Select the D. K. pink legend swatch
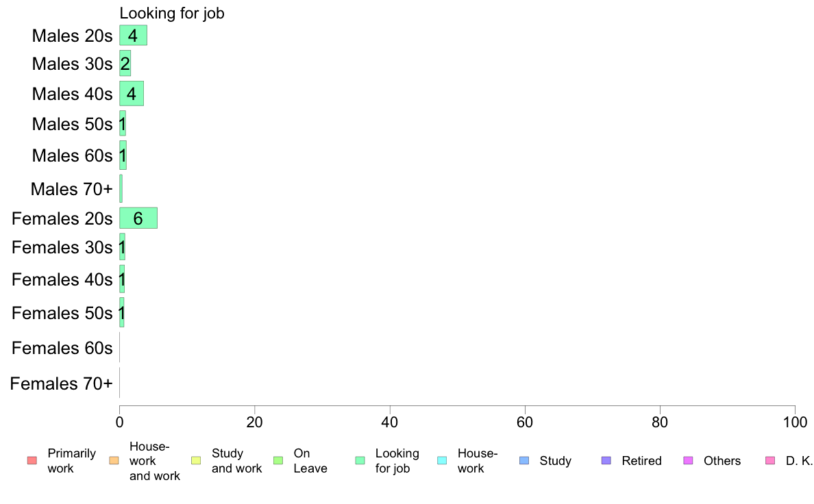The image size is (814, 504). coord(770,460)
